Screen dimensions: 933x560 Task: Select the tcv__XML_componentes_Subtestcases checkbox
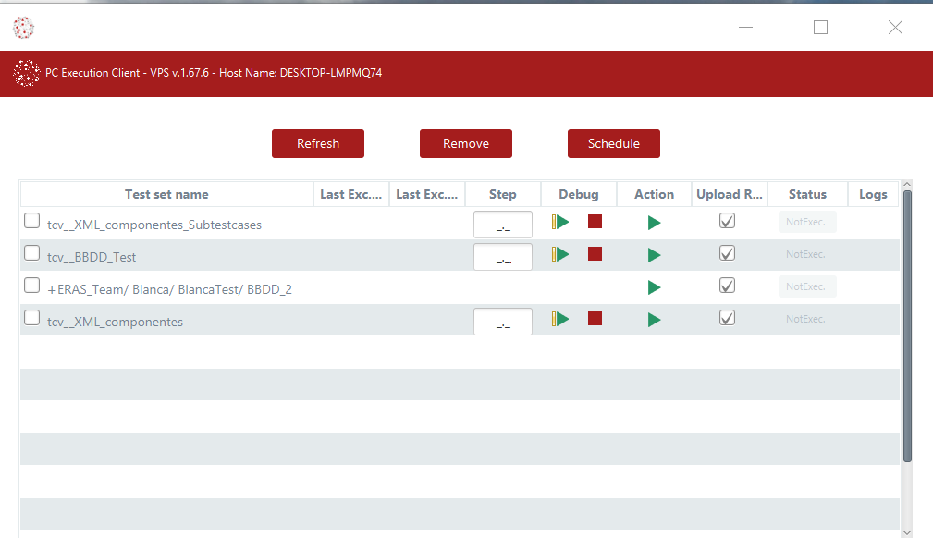pos(31,221)
